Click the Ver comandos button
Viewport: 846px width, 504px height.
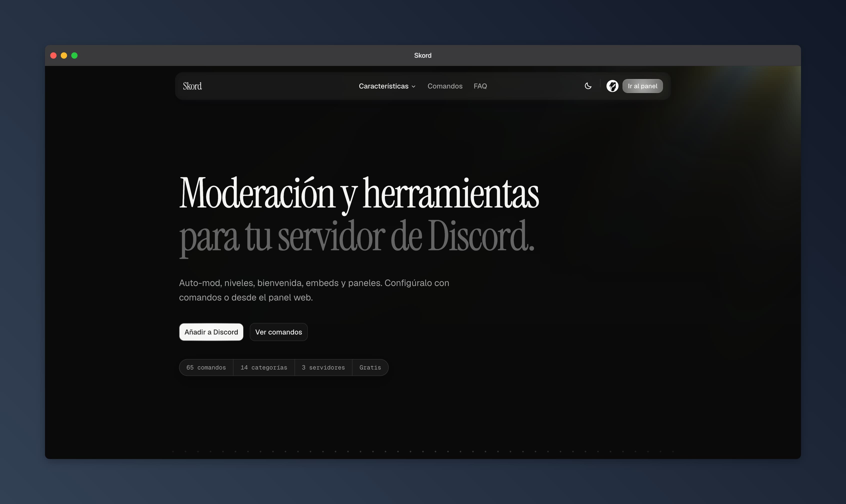(x=278, y=332)
